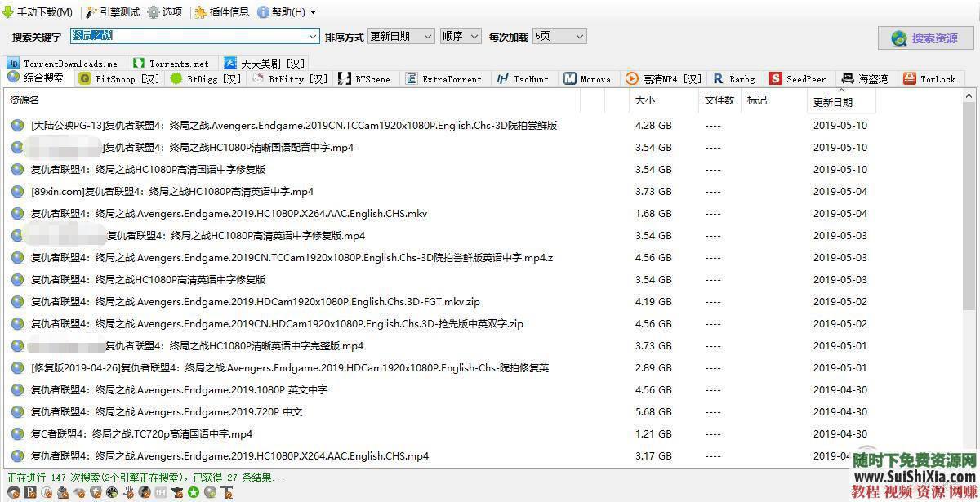Click the manual download green arrow icon
The image size is (980, 502).
[8, 11]
